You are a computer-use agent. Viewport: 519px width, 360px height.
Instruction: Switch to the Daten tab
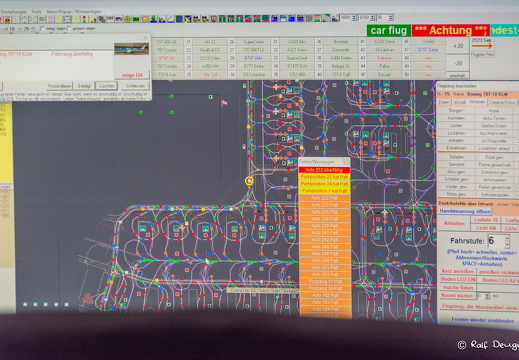[444, 102]
